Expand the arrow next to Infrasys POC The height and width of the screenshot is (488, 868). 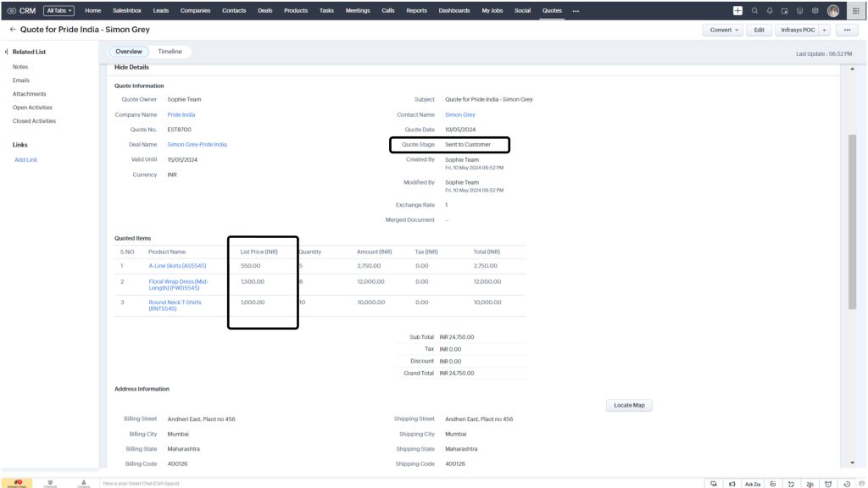(825, 30)
